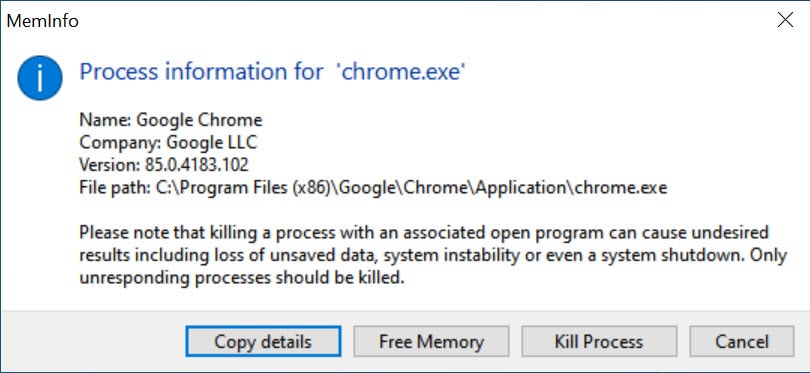This screenshot has height=373, width=810.
Task: Kill the chrome.exe process
Action: [x=599, y=341]
